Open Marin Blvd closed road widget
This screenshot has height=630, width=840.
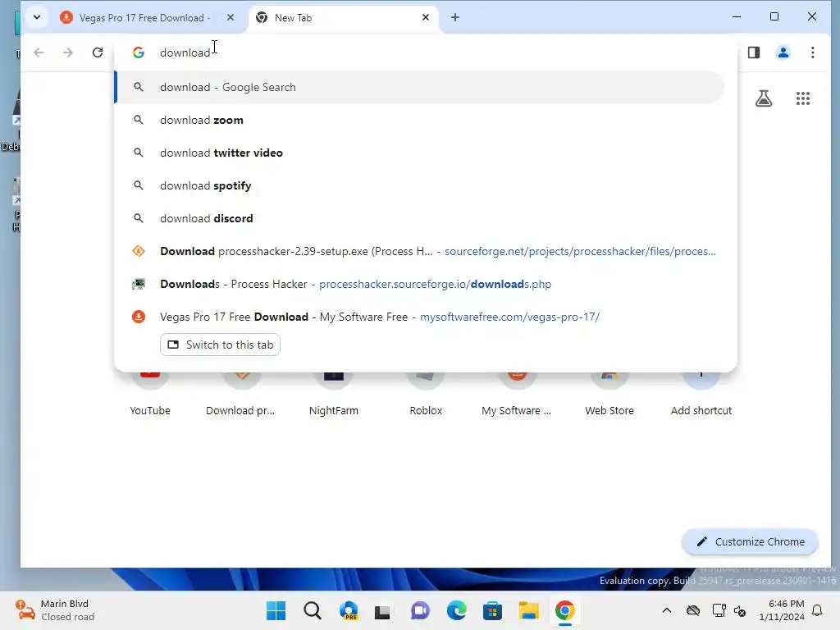click(55, 610)
